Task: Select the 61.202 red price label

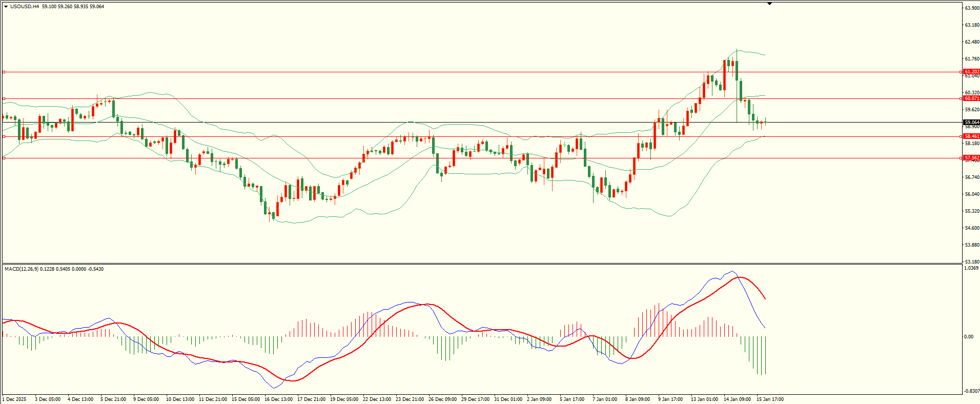Action: coord(971,72)
